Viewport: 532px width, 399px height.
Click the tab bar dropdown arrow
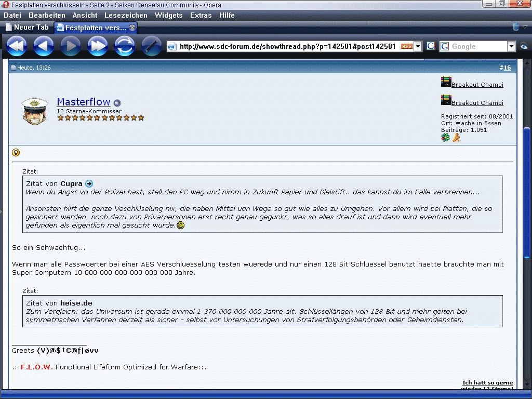pyautogui.click(x=525, y=27)
